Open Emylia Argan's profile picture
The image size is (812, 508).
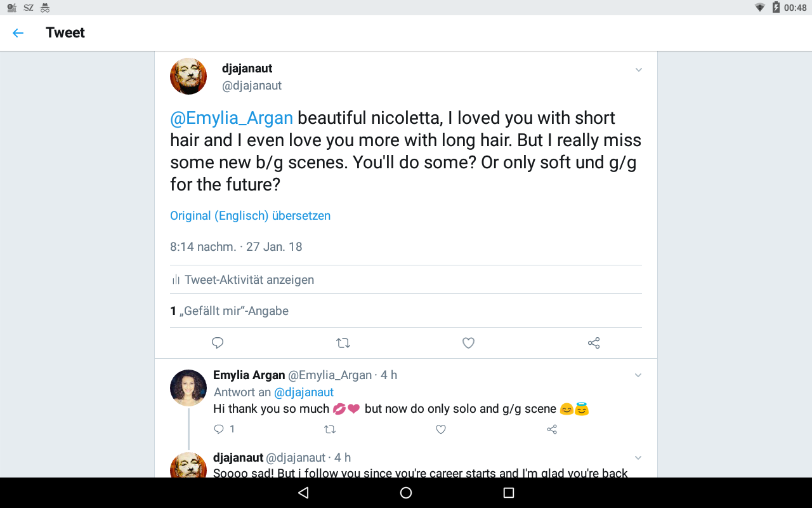tap(188, 388)
